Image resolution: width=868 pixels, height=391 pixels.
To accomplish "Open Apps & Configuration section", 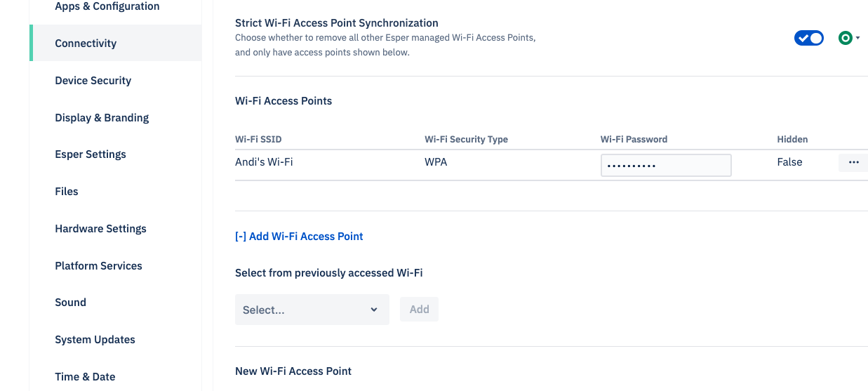I will pyautogui.click(x=107, y=6).
